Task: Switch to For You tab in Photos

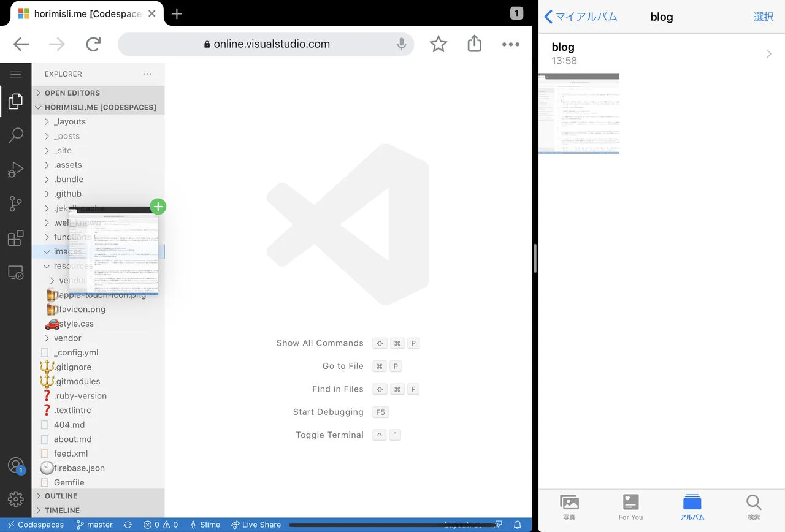Action: click(630, 507)
